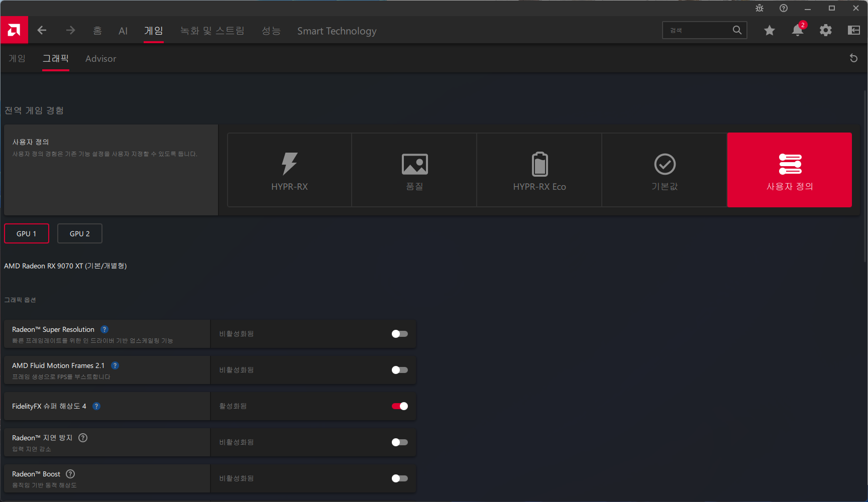Open the 홈 tab

[97, 31]
